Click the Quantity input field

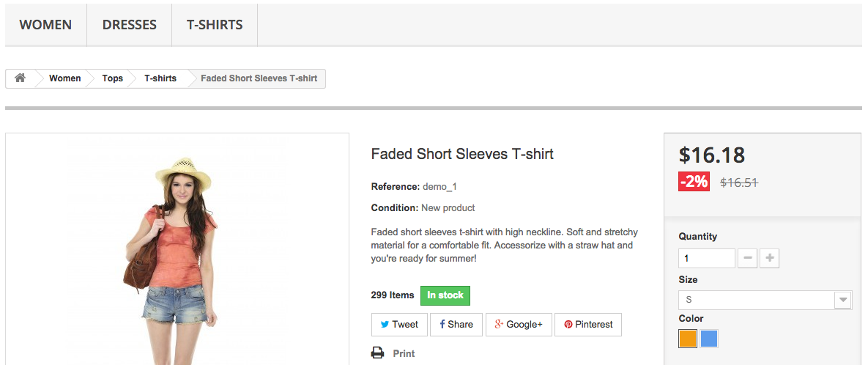point(706,259)
